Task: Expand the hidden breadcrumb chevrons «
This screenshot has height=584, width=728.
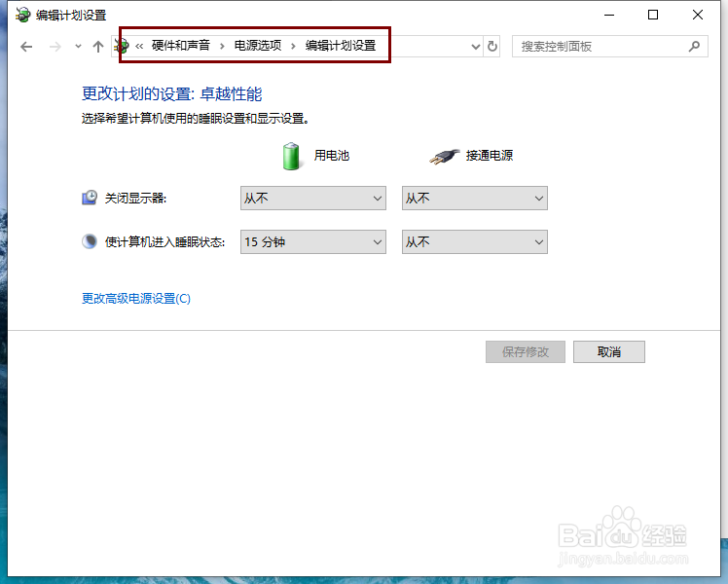Action: coord(139,46)
